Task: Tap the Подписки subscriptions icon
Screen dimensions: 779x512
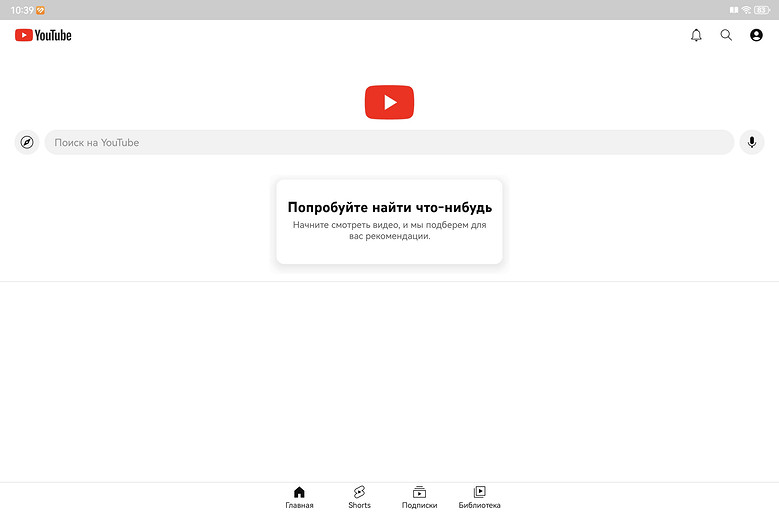Action: 419,492
